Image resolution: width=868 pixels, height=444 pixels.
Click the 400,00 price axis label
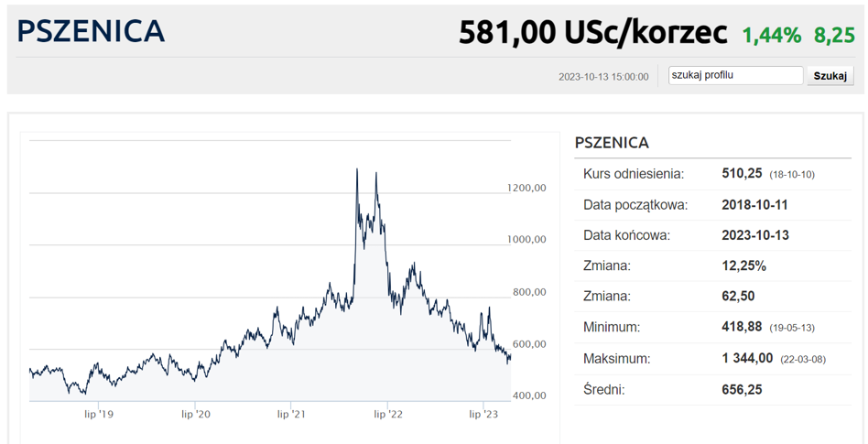pos(526,395)
